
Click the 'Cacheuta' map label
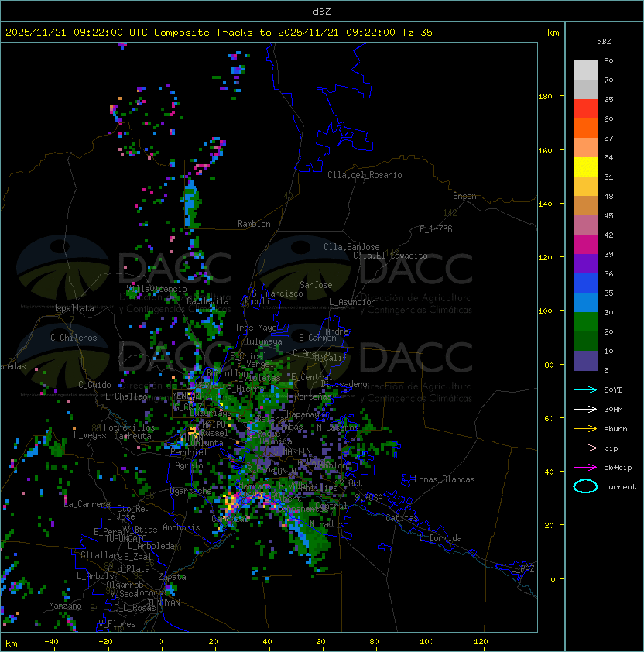coord(132,436)
